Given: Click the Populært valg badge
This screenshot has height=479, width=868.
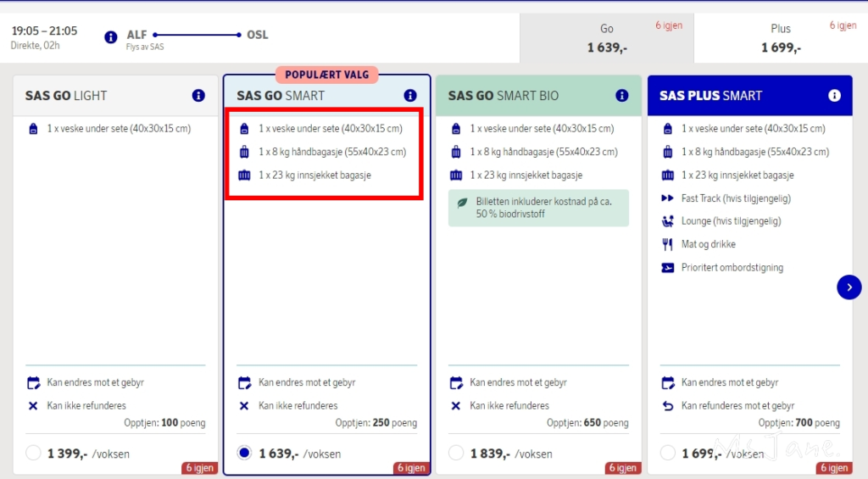Looking at the screenshot, I should [326, 75].
